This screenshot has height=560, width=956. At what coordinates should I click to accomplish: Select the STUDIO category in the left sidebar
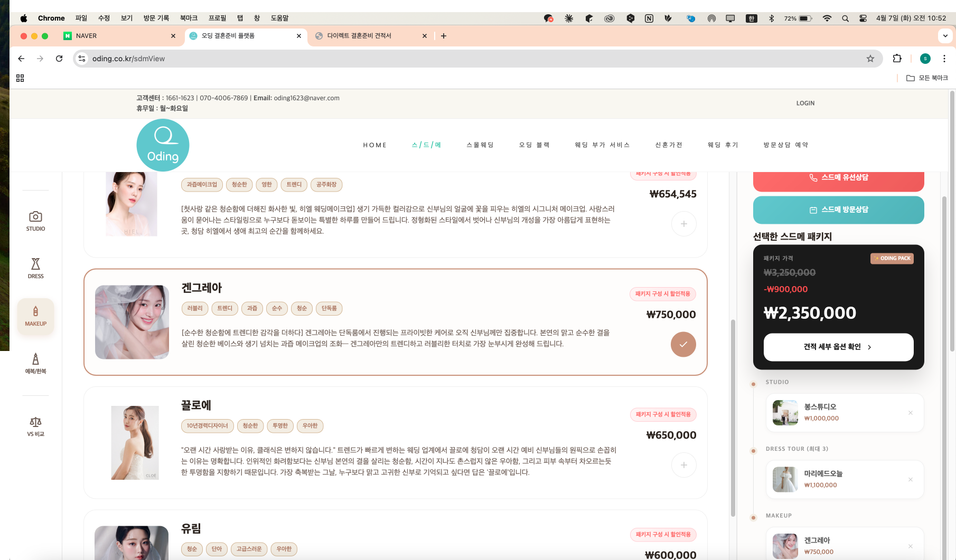(35, 221)
